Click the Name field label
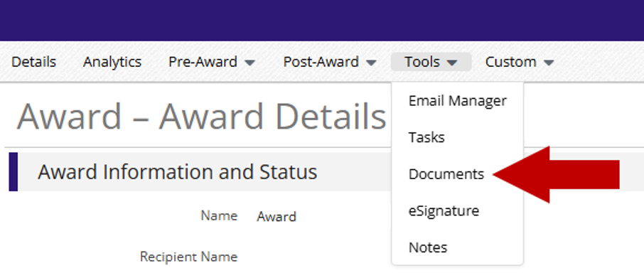Image resolution: width=644 pixels, height=278 pixels. tap(219, 215)
